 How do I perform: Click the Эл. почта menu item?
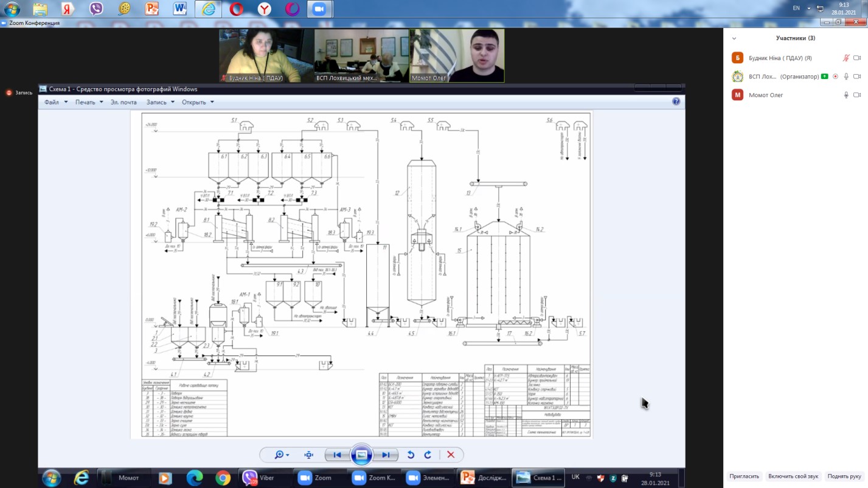click(123, 102)
